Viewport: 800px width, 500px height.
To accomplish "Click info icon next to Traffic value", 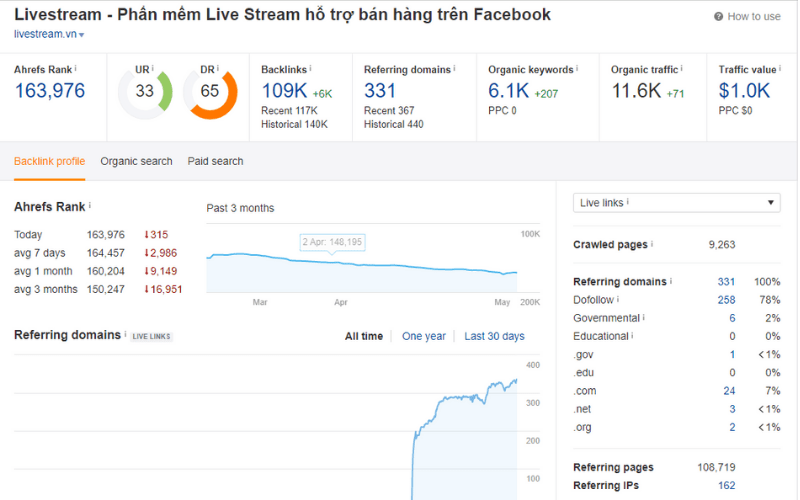I will click(x=780, y=67).
